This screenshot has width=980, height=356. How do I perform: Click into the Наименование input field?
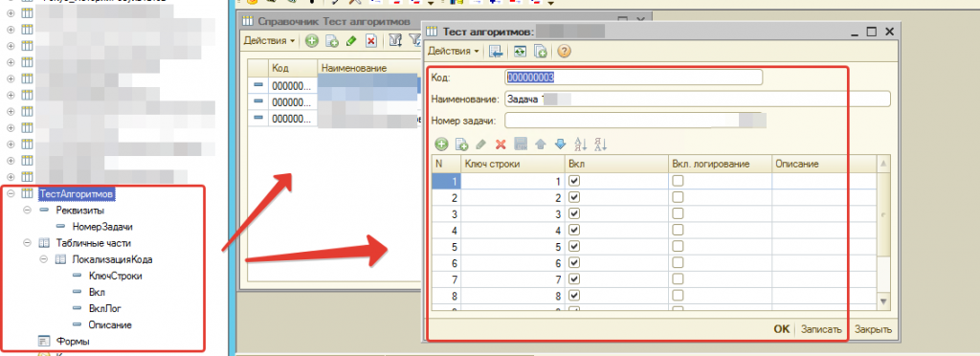(x=697, y=99)
